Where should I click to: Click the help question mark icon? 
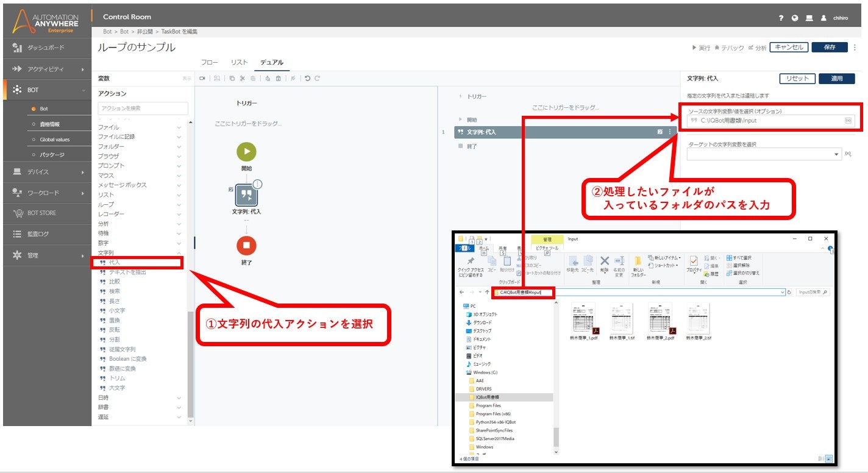coord(781,18)
